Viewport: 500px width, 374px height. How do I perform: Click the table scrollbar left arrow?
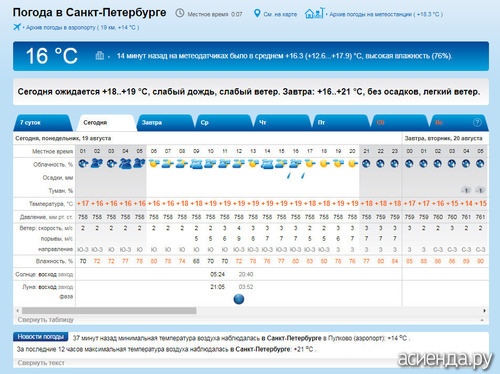(x=18, y=311)
